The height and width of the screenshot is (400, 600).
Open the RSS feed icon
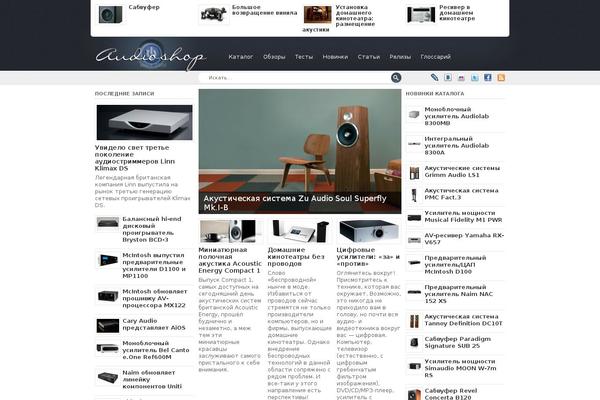coord(501,78)
